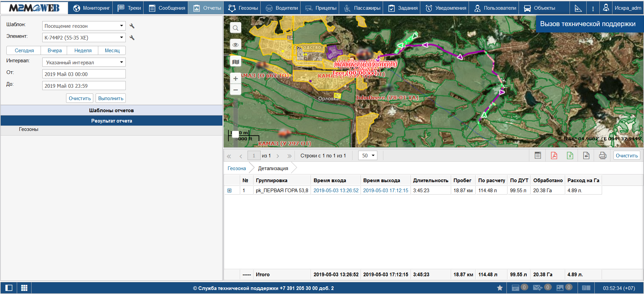Open the Геозоны menu in top bar
This screenshot has height=294, width=644.
tap(243, 8)
